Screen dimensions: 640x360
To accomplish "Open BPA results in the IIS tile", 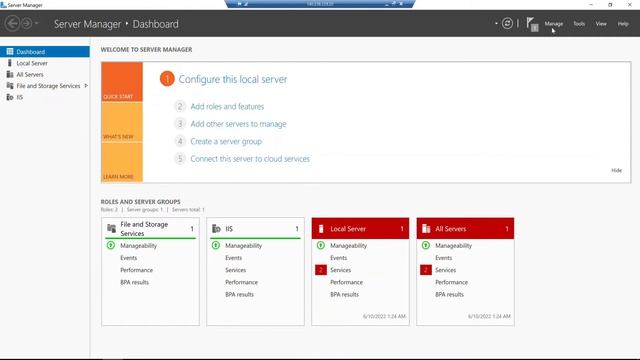I will pyautogui.click(x=239, y=295).
